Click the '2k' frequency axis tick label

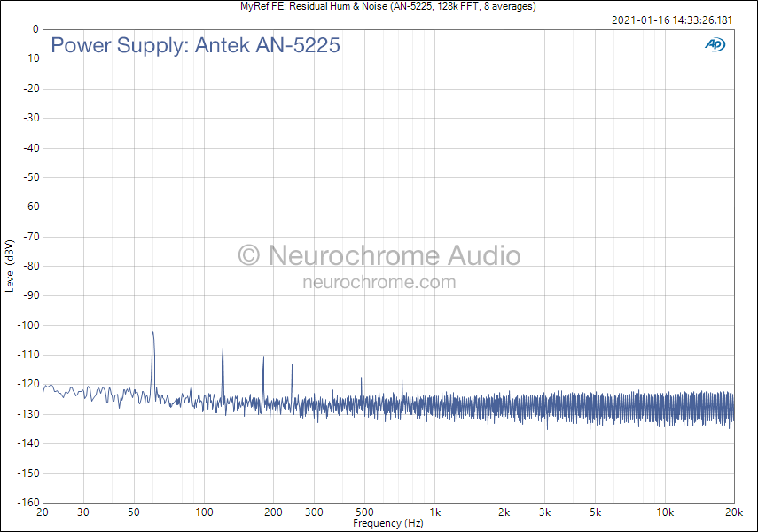(504, 512)
